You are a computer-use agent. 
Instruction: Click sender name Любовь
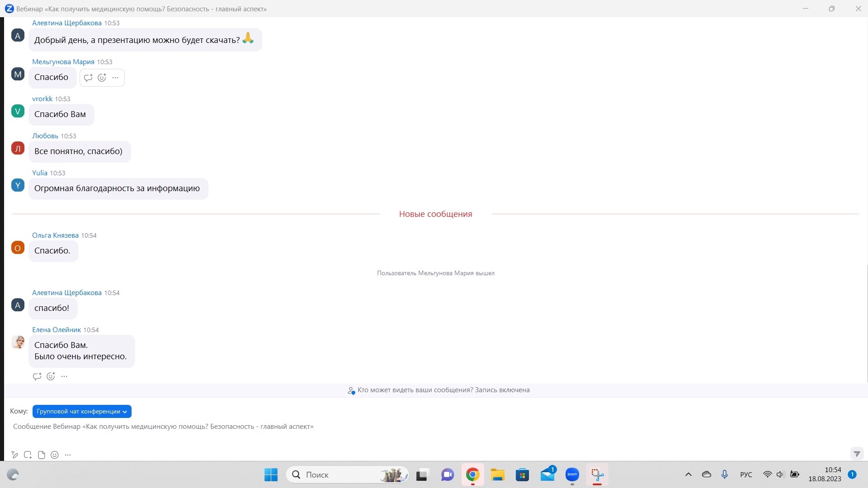click(45, 136)
